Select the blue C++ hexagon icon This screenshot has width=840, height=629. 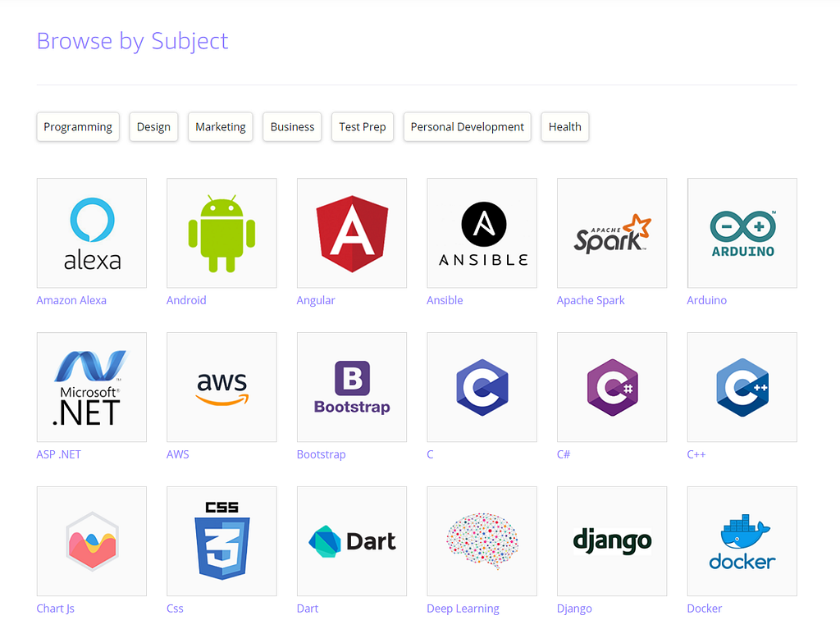(742, 387)
